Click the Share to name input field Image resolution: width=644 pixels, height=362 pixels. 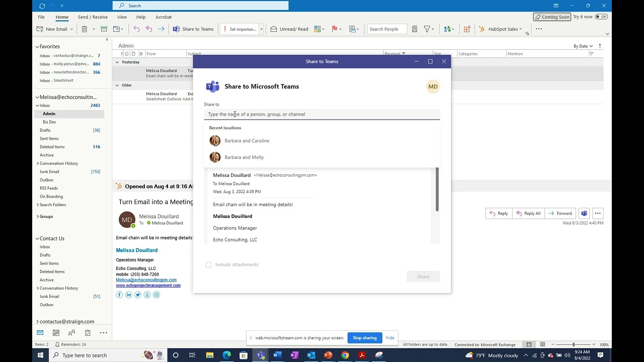point(322,114)
